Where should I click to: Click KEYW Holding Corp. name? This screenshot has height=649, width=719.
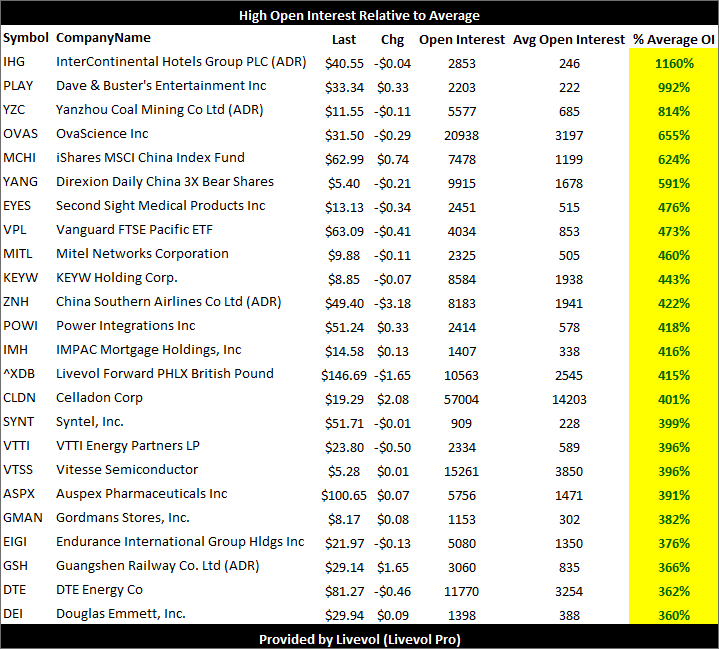pos(116,277)
